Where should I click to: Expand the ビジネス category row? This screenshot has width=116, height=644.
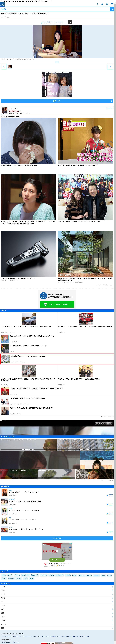click(57, 620)
